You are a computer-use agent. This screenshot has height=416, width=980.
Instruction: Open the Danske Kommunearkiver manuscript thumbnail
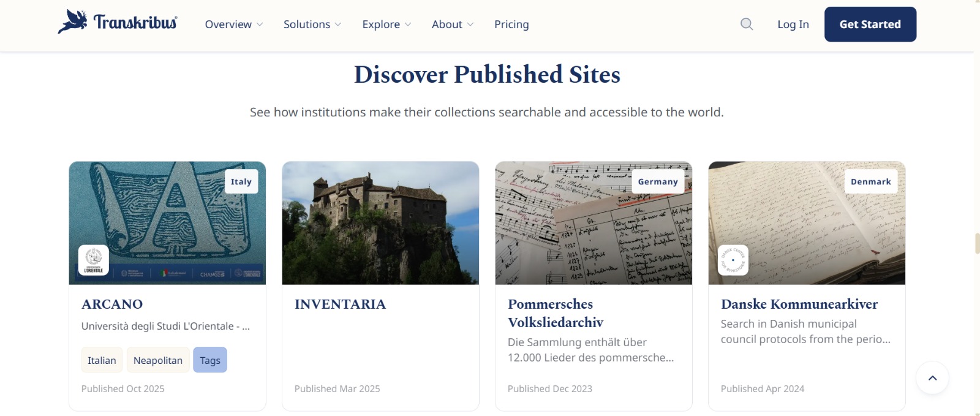click(807, 223)
